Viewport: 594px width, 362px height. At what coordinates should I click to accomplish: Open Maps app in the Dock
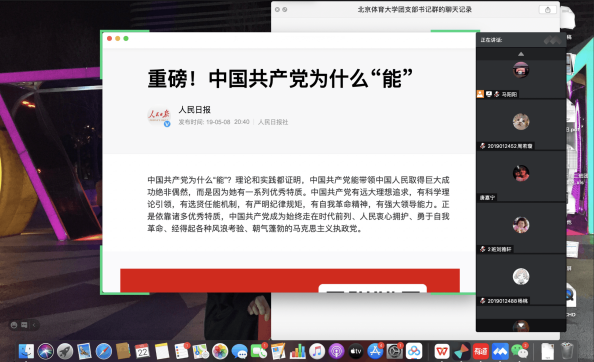coord(201,352)
